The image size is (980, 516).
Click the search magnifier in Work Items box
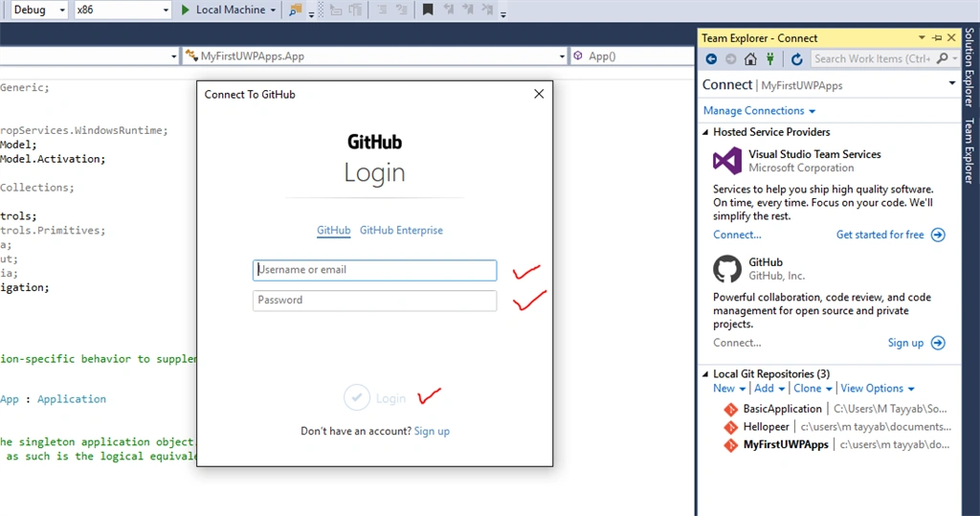(x=943, y=58)
